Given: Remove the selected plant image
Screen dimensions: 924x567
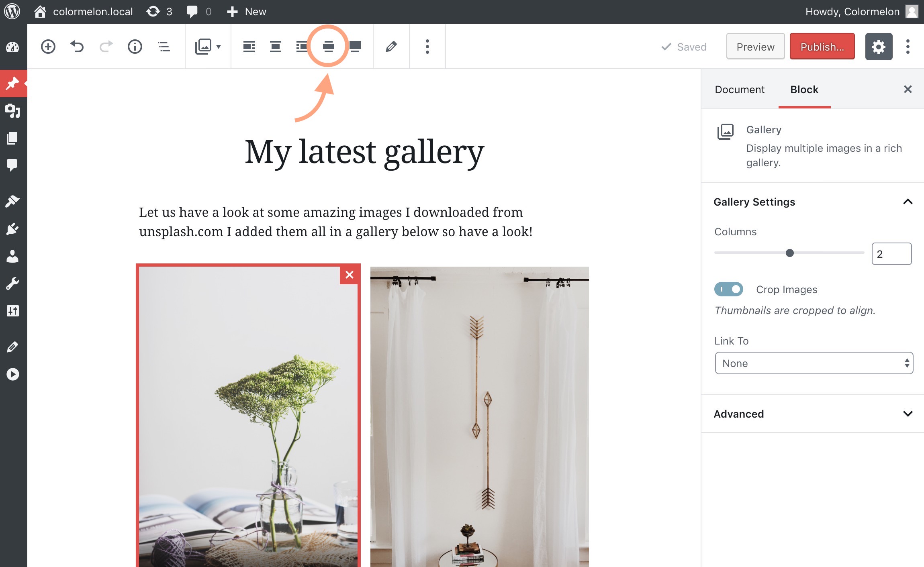Looking at the screenshot, I should (349, 275).
